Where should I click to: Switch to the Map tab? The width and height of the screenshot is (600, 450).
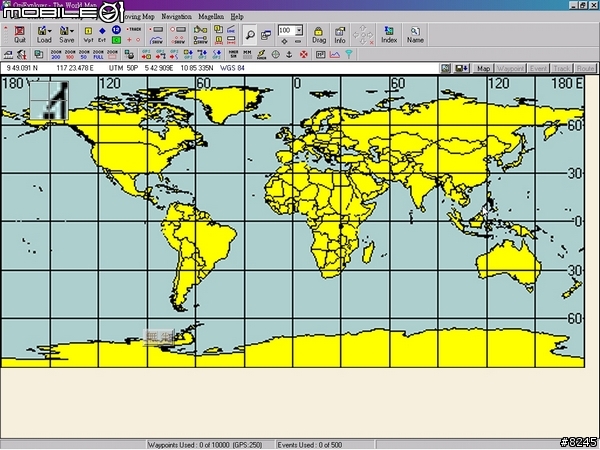483,68
